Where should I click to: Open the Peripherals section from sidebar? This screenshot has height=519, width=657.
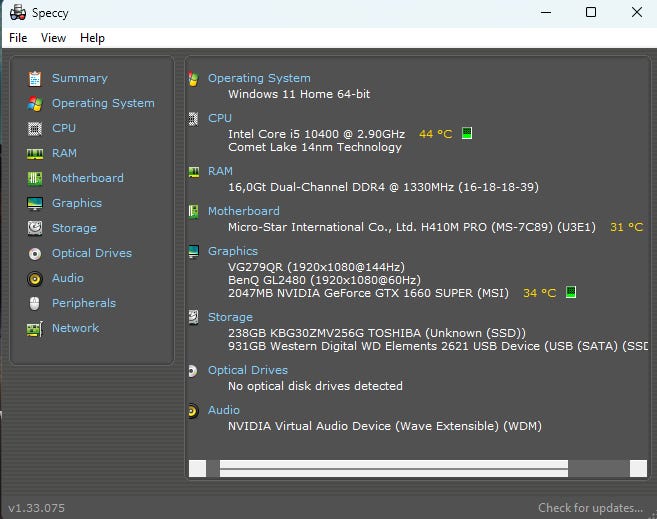pyautogui.click(x=84, y=303)
